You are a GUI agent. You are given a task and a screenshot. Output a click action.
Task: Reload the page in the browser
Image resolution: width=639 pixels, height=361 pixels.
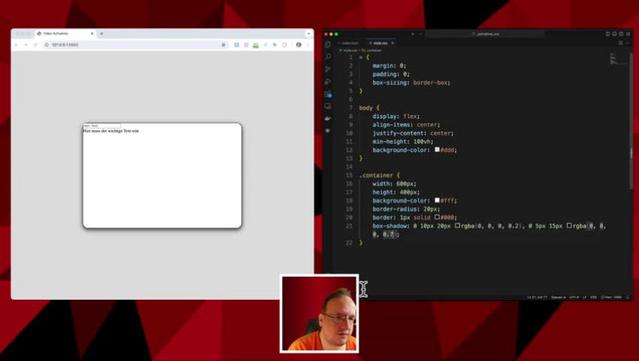coord(35,44)
